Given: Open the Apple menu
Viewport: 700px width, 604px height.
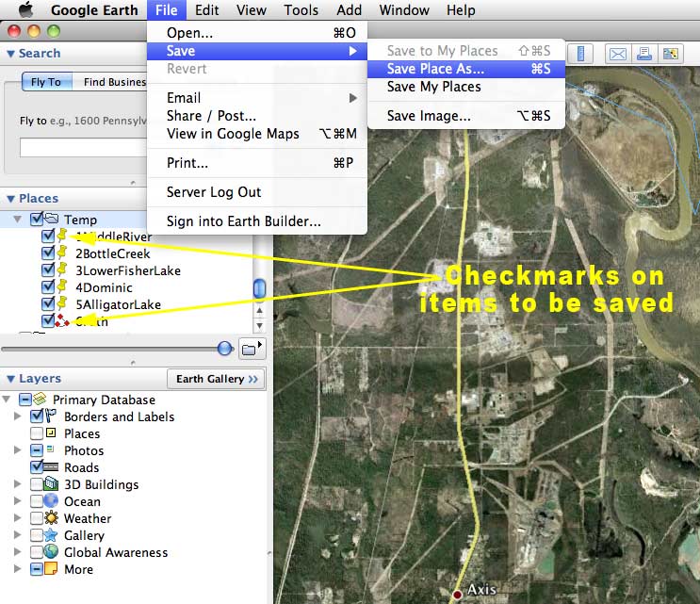Looking at the screenshot, I should 25,9.
